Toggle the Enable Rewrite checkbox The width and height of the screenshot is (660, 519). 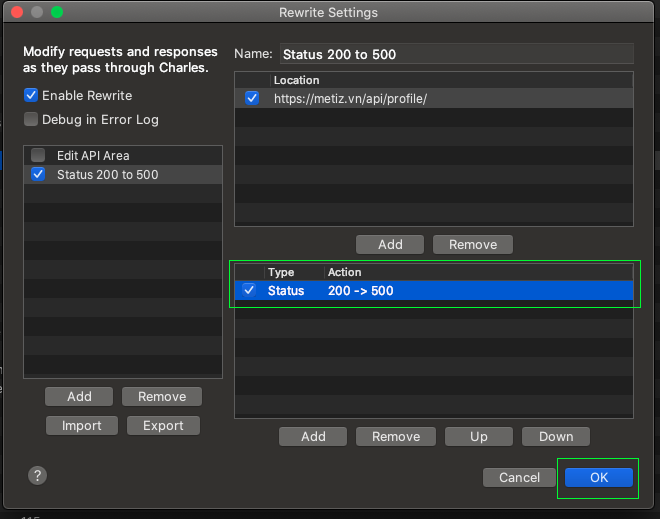coord(31,95)
